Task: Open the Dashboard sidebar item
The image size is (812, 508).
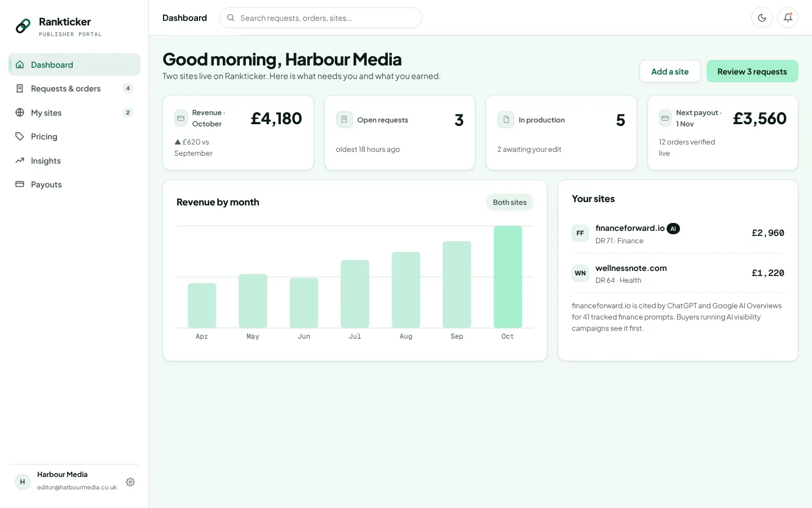Action: coord(74,64)
